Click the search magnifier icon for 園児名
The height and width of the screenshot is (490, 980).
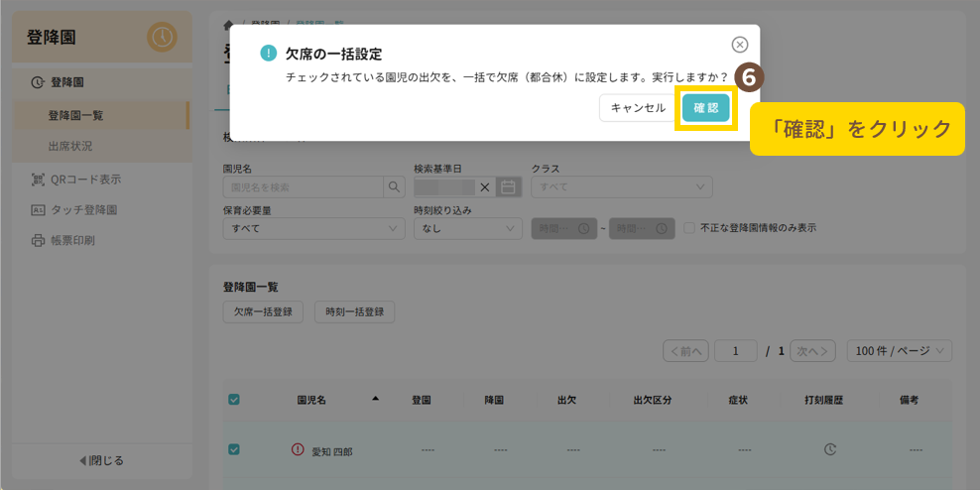[x=395, y=186]
